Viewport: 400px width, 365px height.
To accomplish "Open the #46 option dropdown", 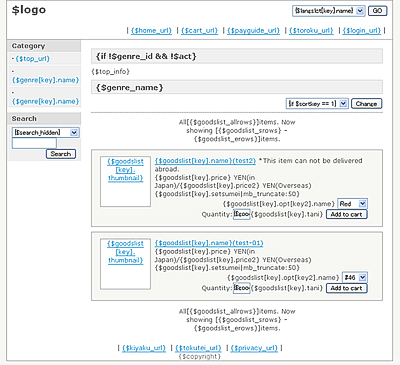I will point(355,277).
